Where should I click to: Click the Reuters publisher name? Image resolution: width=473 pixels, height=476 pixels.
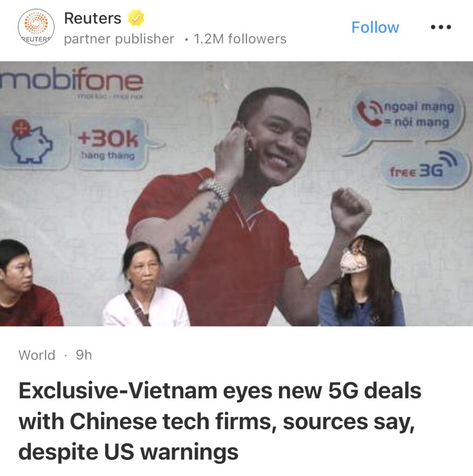click(x=93, y=18)
